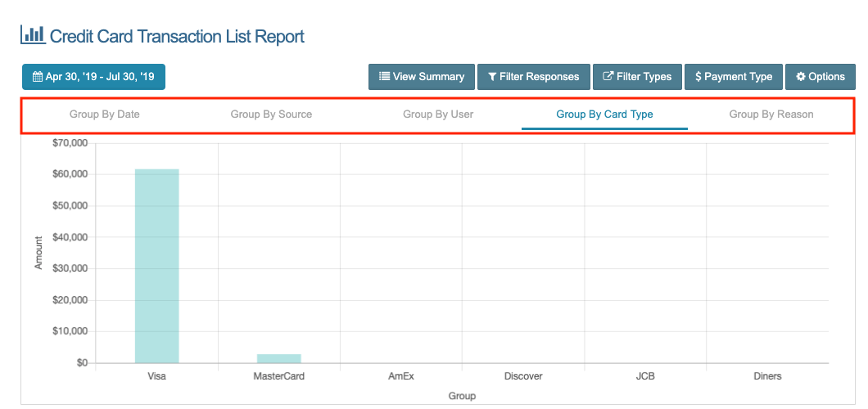Click the MasterCard bar in the chart
The height and width of the screenshot is (409, 868).
point(278,358)
